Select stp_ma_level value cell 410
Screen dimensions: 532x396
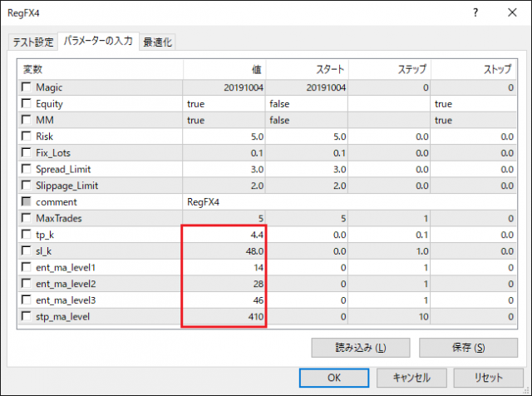[x=224, y=316]
